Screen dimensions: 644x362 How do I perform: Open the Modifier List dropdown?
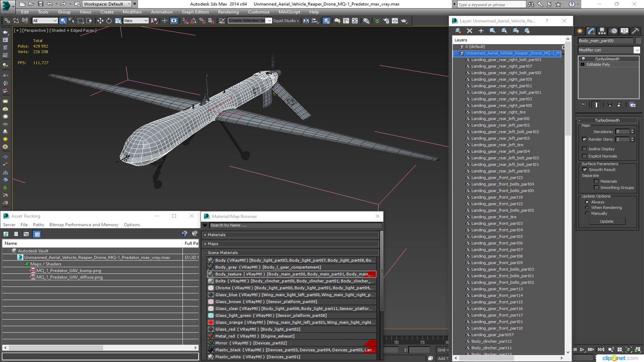(637, 50)
